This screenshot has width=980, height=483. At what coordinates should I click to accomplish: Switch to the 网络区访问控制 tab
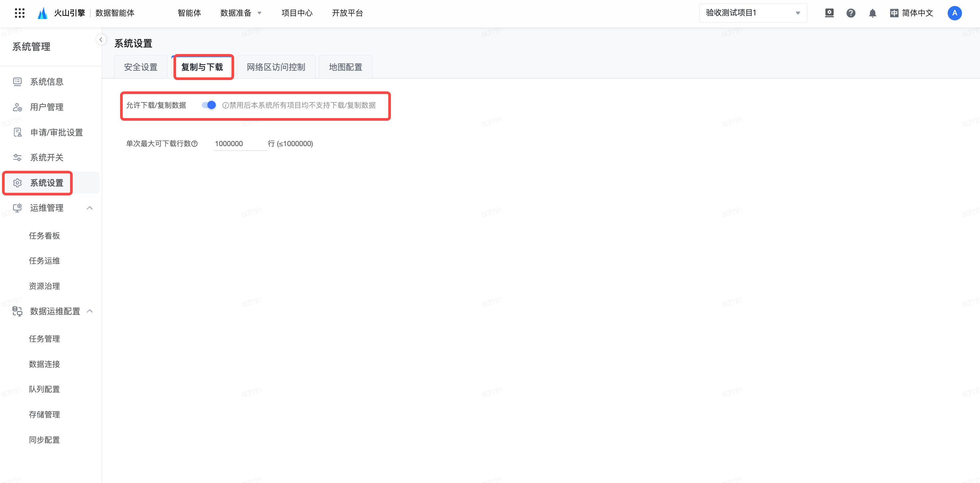click(x=276, y=67)
